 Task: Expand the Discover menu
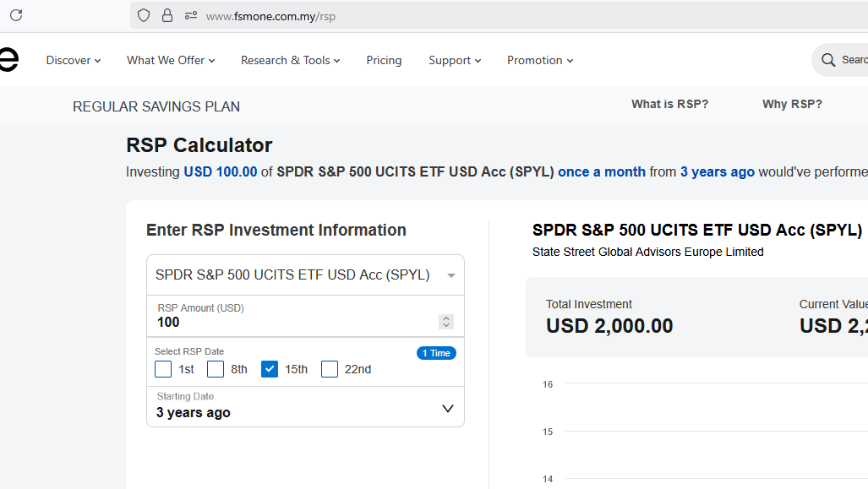(x=74, y=60)
